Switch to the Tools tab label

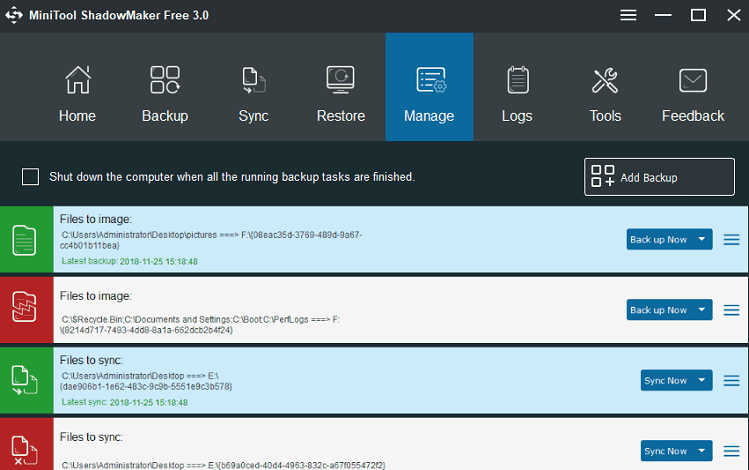tap(605, 116)
